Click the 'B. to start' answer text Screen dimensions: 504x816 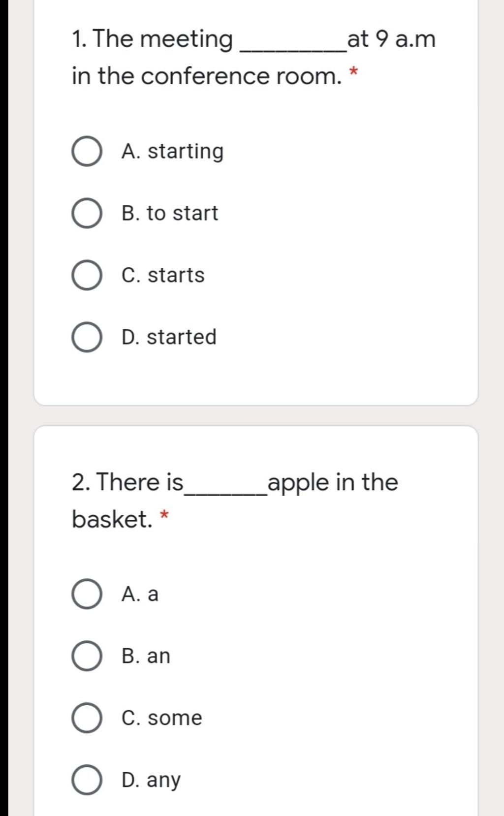coord(170,213)
